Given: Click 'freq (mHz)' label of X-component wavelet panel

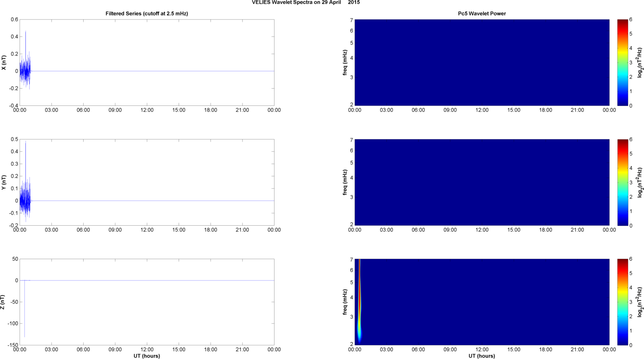Looking at the screenshot, I should point(345,63).
